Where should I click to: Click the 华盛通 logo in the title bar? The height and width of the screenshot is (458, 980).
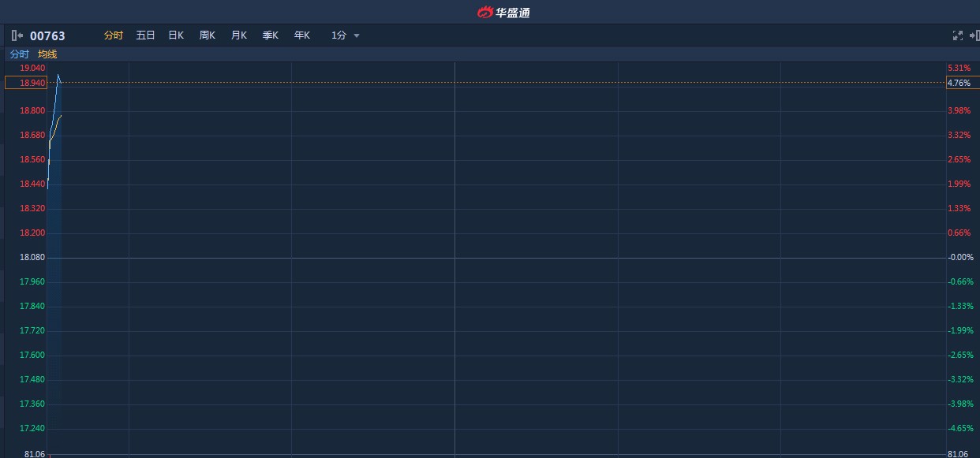[503, 12]
